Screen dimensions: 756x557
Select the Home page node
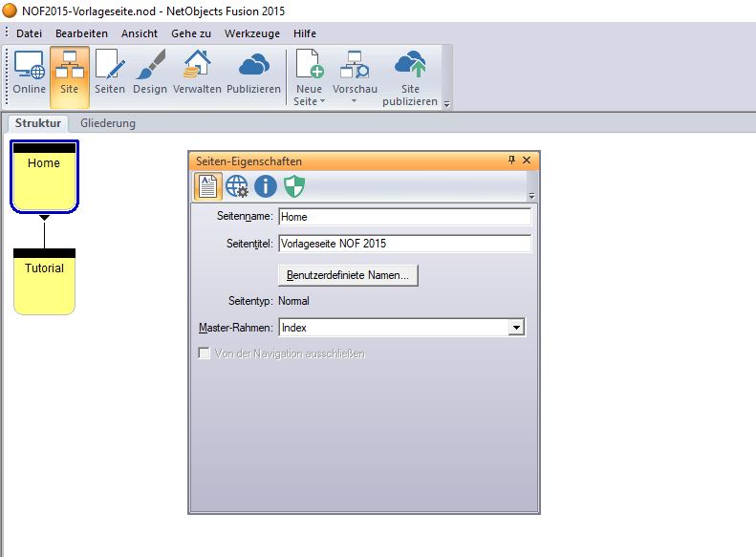pyautogui.click(x=44, y=177)
